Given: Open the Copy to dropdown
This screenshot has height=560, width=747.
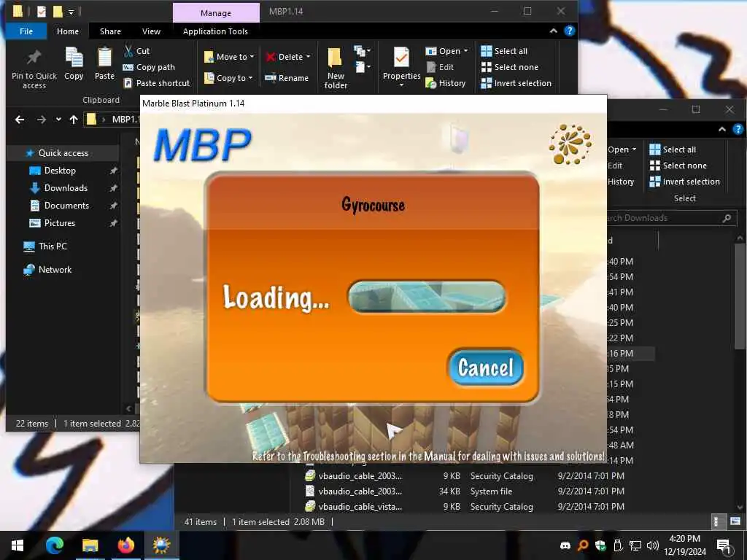Looking at the screenshot, I should pos(228,77).
